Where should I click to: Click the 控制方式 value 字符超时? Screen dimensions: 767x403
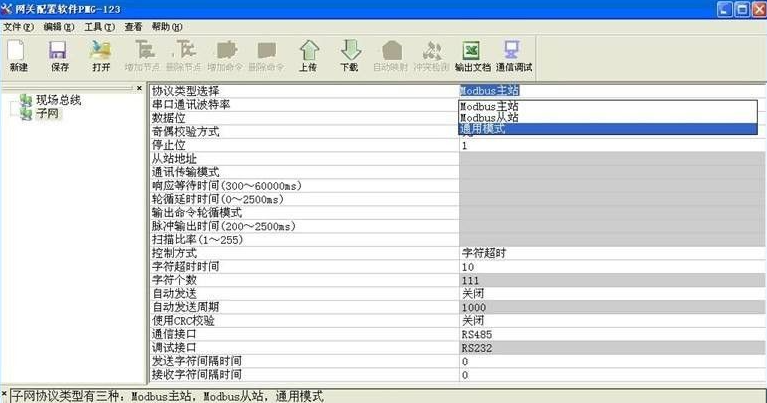483,253
